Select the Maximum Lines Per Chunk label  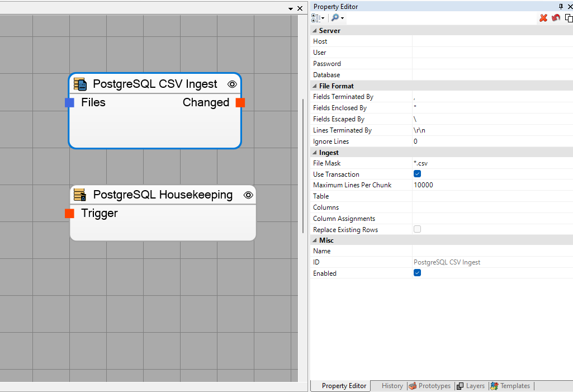[352, 185]
